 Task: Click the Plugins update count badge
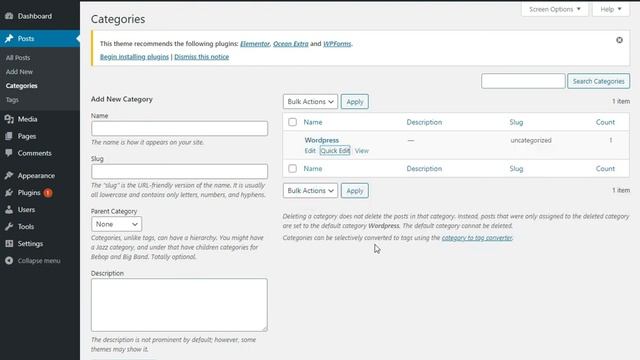[48, 193]
